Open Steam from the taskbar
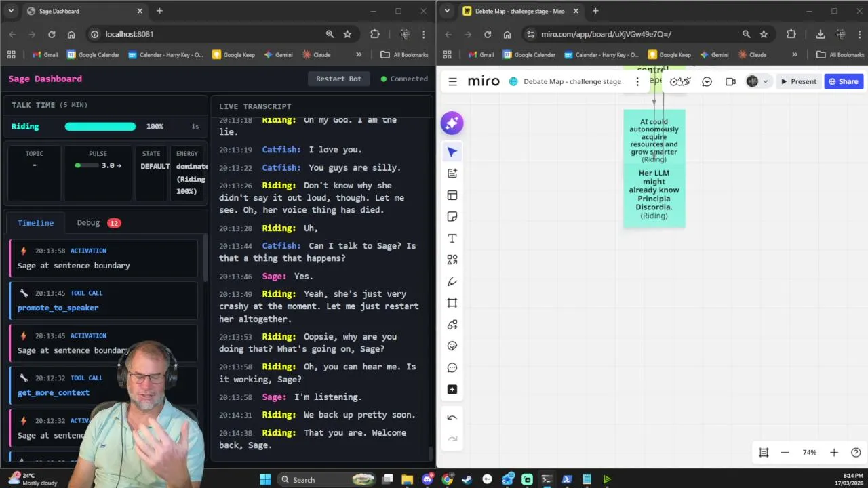Screen dimensions: 868x488 tap(467, 479)
